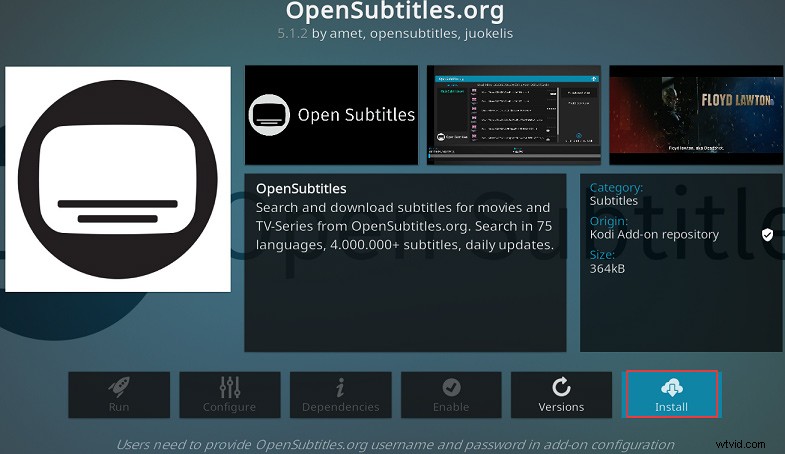Open the Open Subtitles banner screenshot

click(331, 115)
